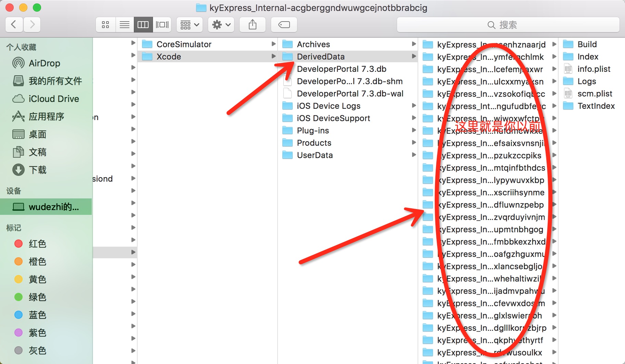Select the kyExpress_In...xlancsebgljo folder
The height and width of the screenshot is (364, 625).
pyautogui.click(x=488, y=266)
